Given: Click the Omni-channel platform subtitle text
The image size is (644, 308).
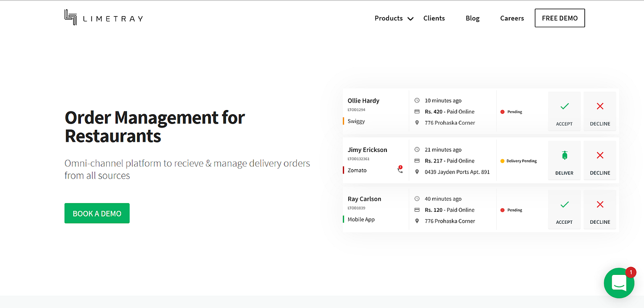Looking at the screenshot, I should point(187,169).
